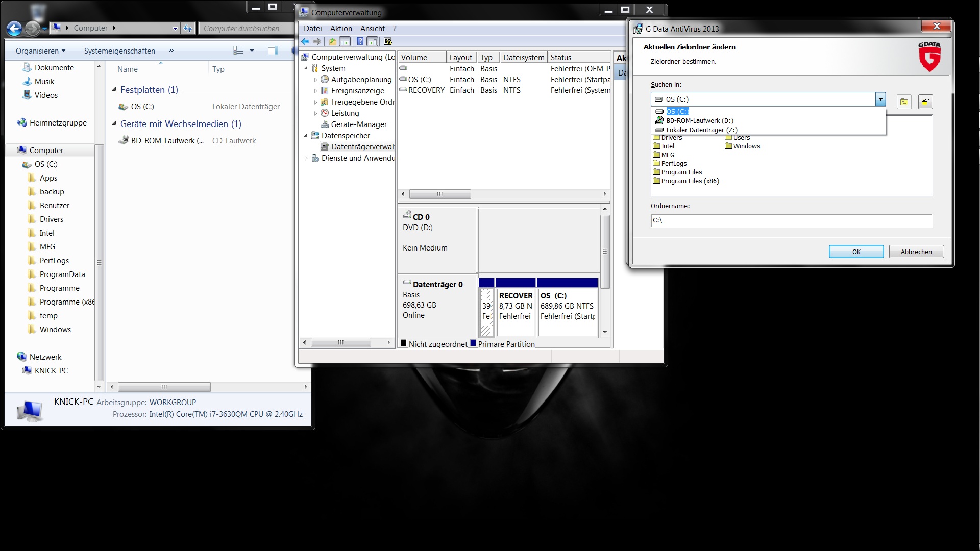Viewport: 980px width, 551px height.
Task: Open the Explorer view options dropdown arrow
Action: click(x=252, y=51)
